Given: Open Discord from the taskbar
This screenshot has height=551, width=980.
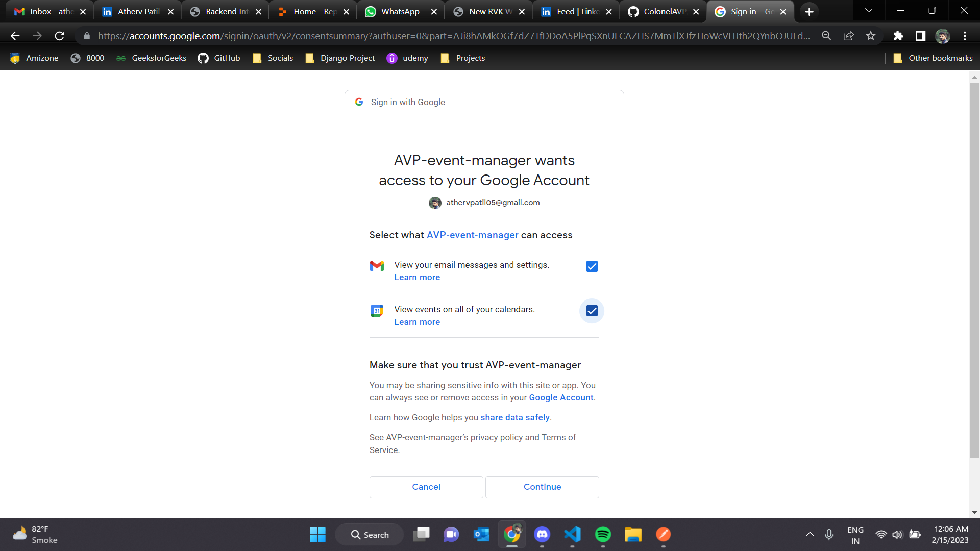Looking at the screenshot, I should point(542,534).
